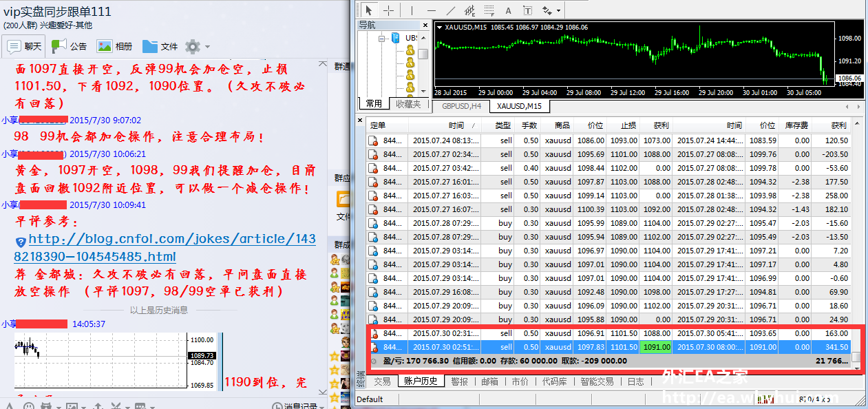Viewport: 868px width, 409px height.
Task: Open the 警报 terminal tab
Action: pos(459,381)
